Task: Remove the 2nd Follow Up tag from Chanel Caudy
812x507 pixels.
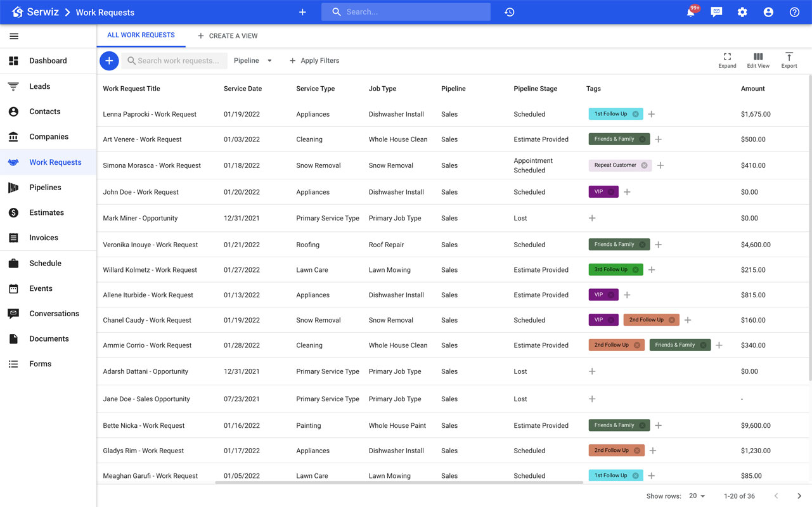Action: [672, 320]
